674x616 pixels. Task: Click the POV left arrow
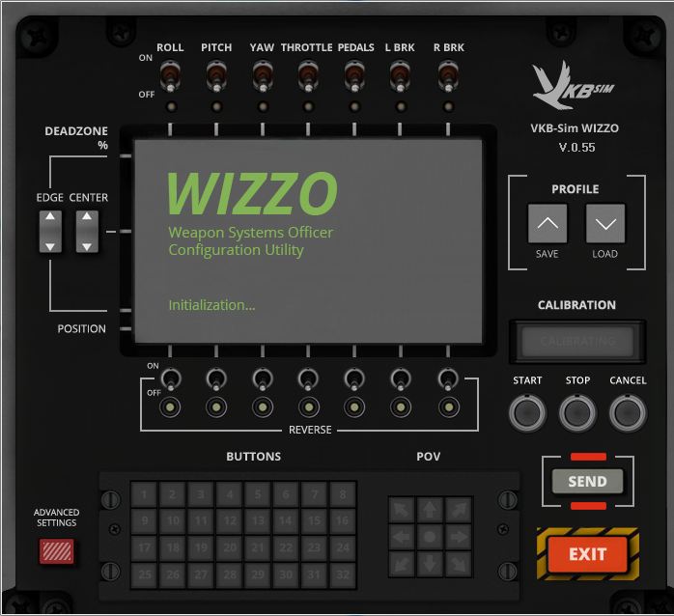402,537
